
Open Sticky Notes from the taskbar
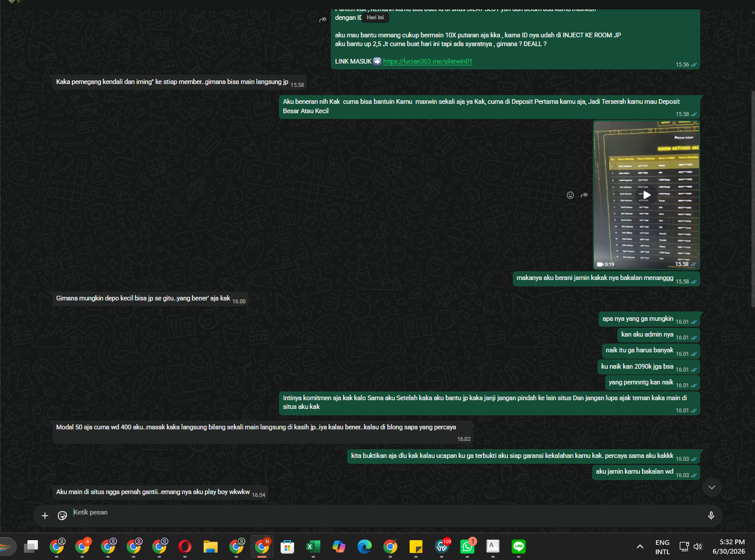(416, 547)
